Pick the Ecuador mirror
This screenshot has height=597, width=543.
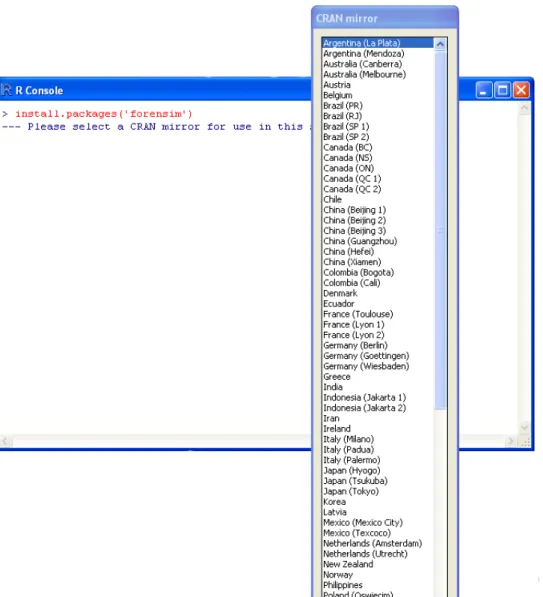pos(378,304)
